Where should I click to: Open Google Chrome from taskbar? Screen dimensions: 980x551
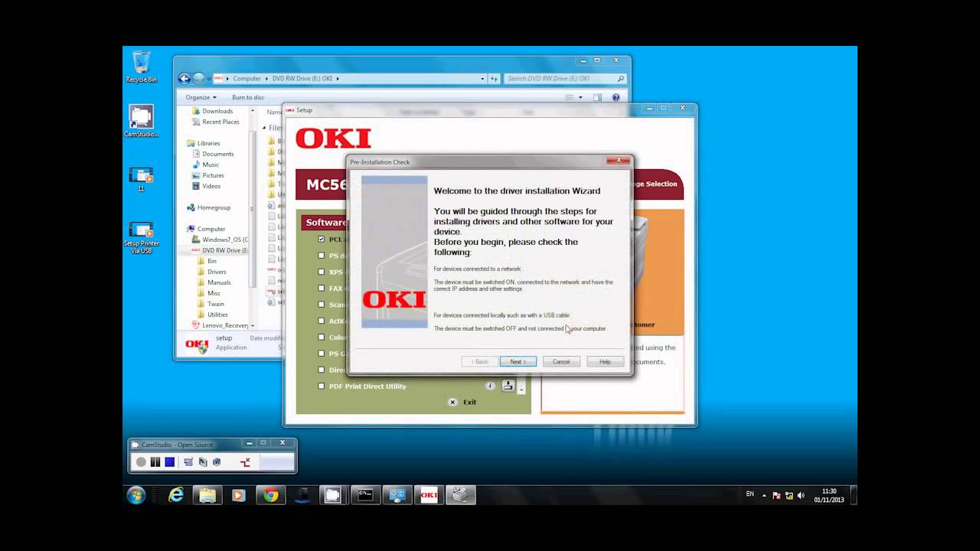pos(270,495)
